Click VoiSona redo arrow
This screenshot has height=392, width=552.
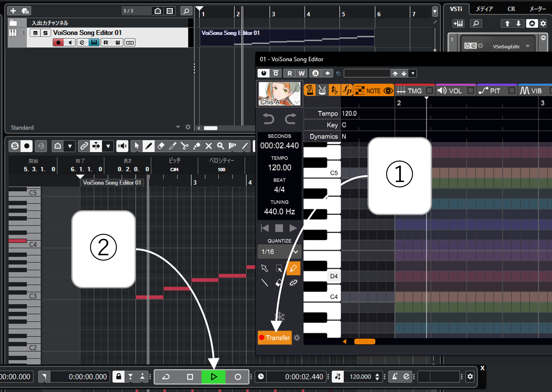pyautogui.click(x=291, y=119)
